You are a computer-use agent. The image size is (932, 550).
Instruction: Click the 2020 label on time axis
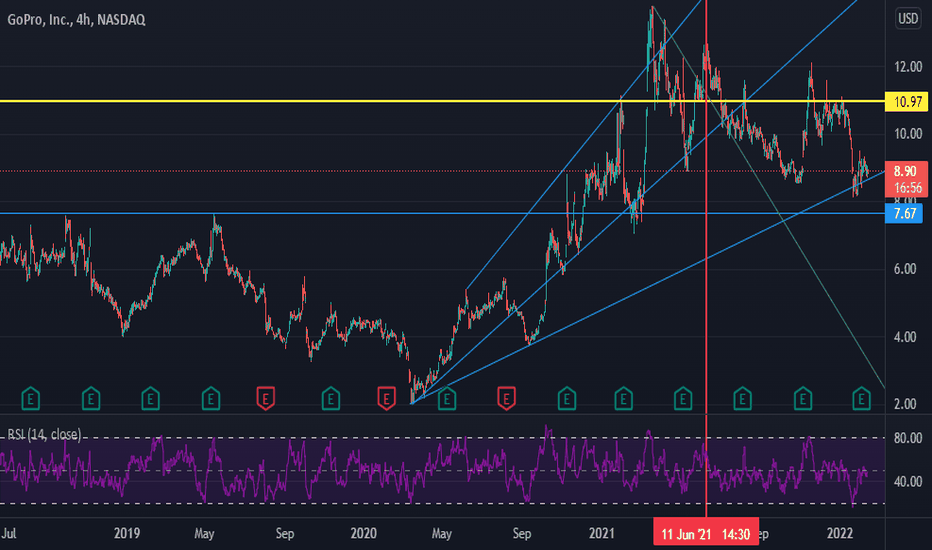363,533
